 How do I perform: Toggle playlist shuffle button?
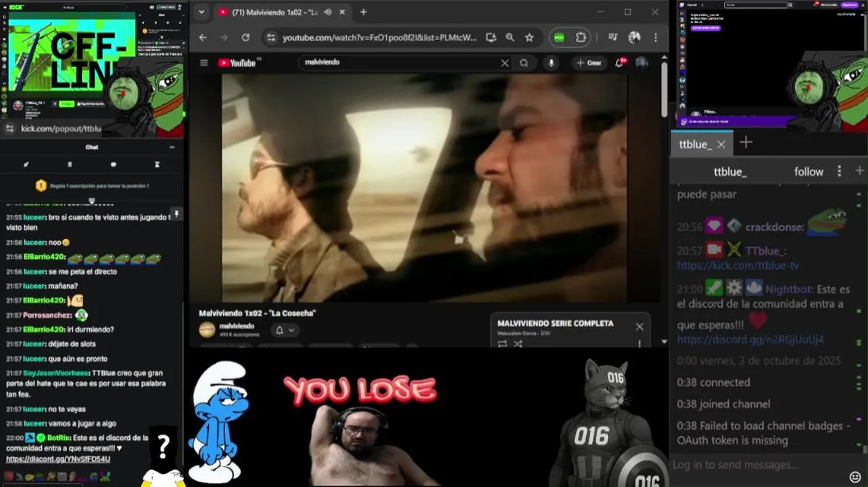[x=518, y=344]
